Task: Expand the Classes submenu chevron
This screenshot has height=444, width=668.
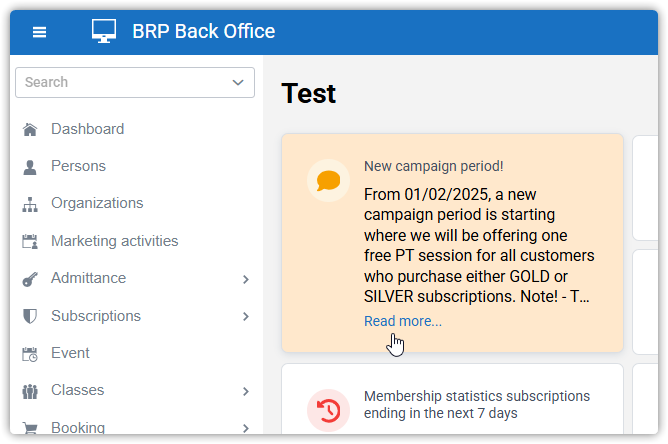Action: (245, 391)
